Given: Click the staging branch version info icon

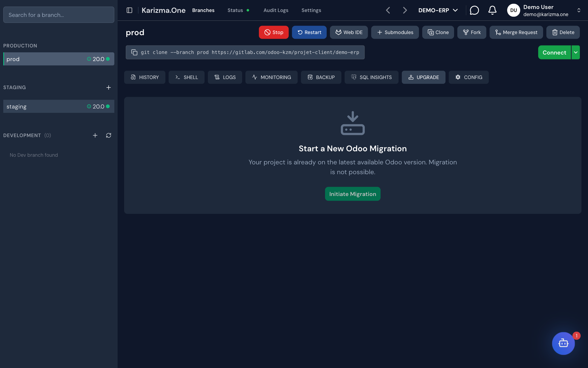Looking at the screenshot, I should 89,106.
